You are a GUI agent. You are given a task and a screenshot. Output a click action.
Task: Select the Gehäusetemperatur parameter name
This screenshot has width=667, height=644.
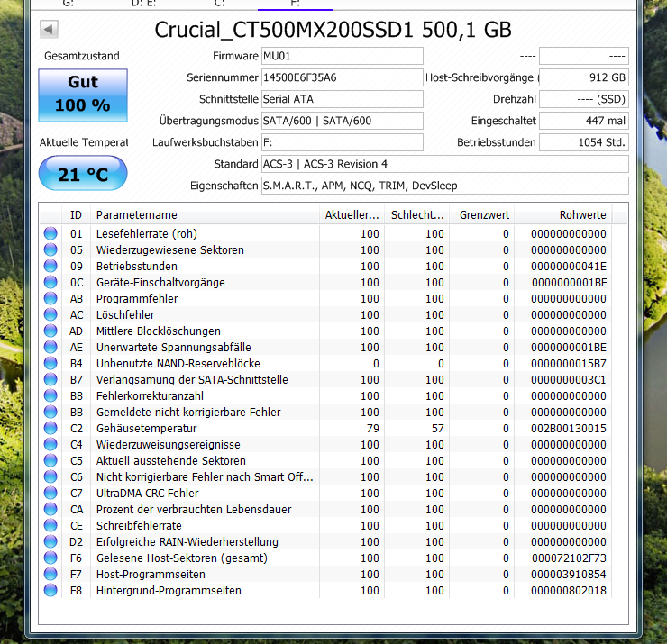[x=146, y=429]
